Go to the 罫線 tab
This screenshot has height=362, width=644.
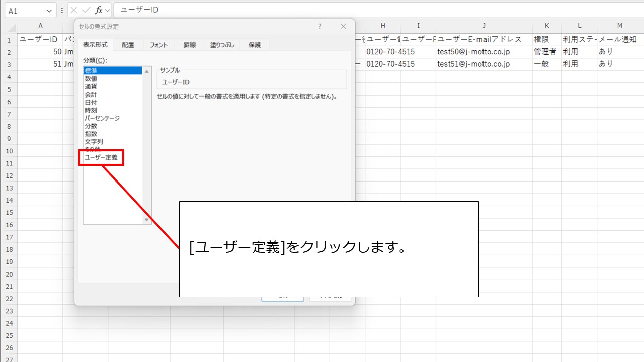coord(190,45)
